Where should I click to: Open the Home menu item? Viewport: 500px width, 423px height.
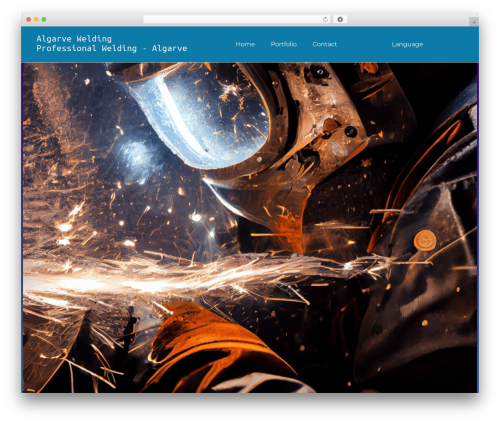[x=245, y=44]
